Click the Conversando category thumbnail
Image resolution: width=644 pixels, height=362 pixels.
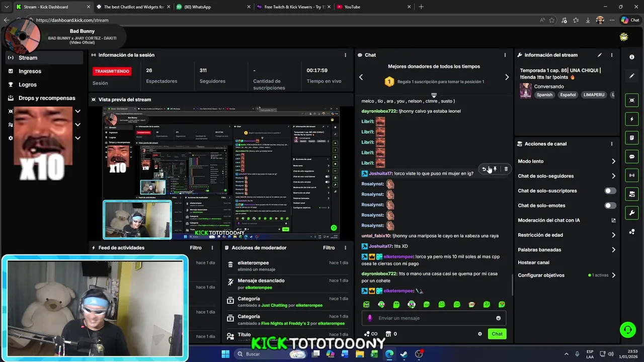pyautogui.click(x=525, y=90)
